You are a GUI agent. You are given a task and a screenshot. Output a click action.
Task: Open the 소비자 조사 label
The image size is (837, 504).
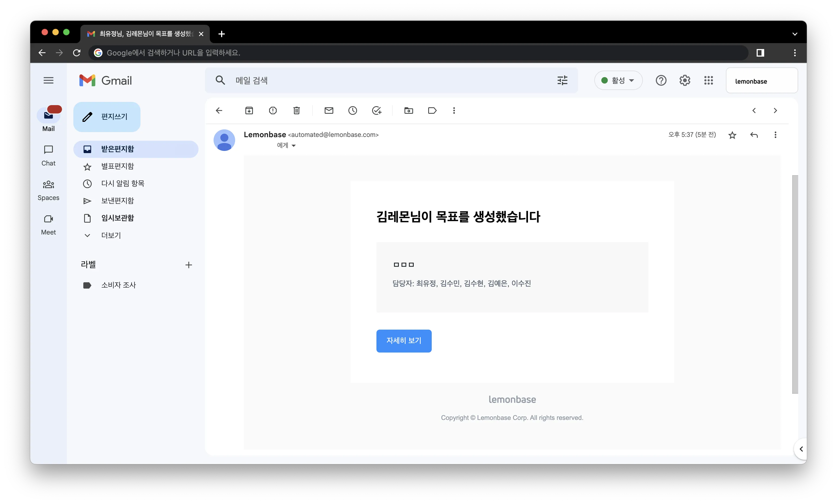[136, 285]
